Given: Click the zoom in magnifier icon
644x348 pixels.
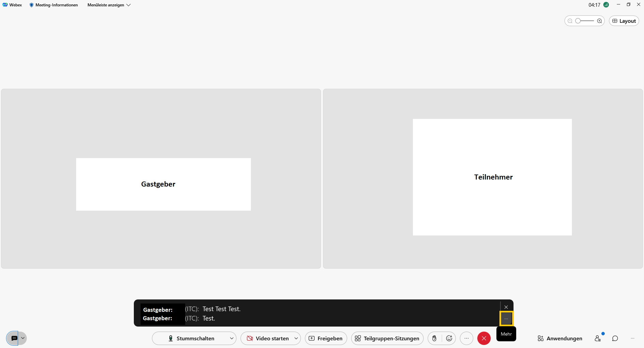Looking at the screenshot, I should click(x=599, y=21).
